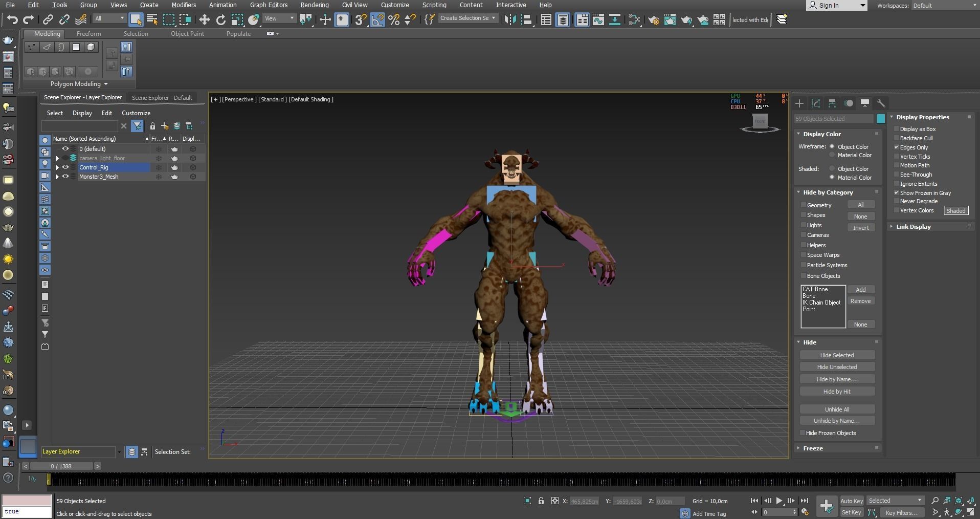Screen dimensions: 980x519
Task: Toggle the Percent Snap icon
Action: click(x=394, y=19)
